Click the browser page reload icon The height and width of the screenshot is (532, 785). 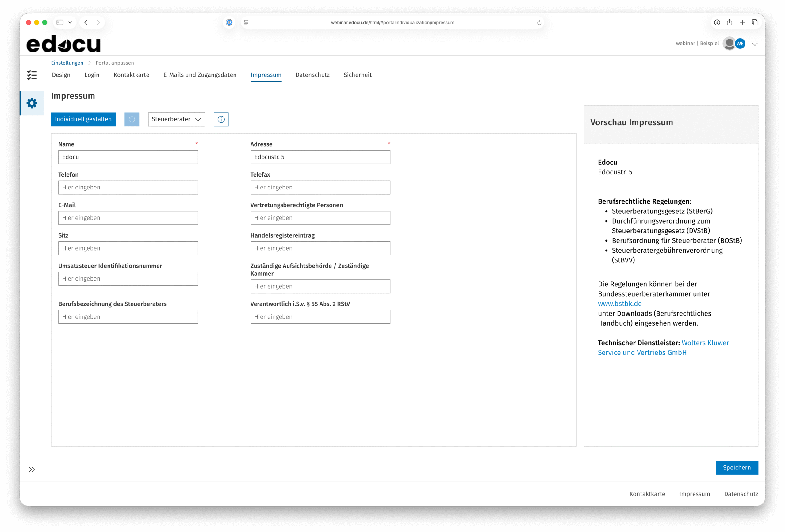click(539, 23)
